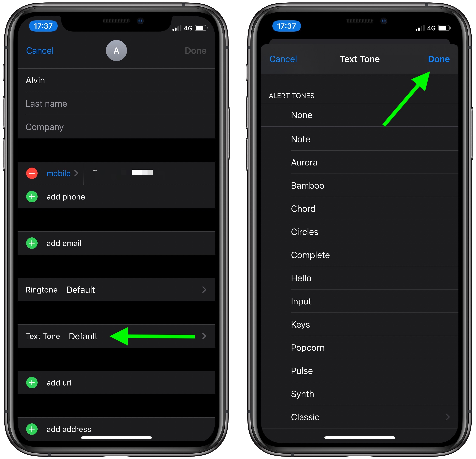Select Popcorn text tone
476x459 pixels.
[x=308, y=348]
